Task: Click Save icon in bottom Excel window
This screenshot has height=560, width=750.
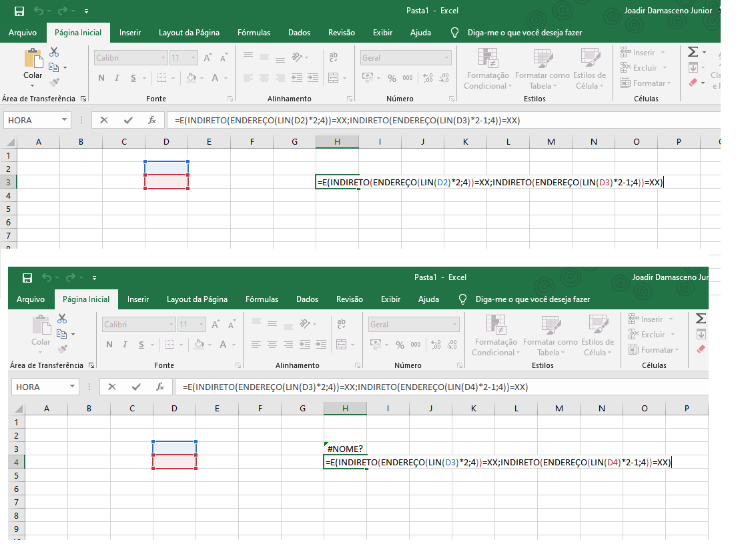Action: 27,277
